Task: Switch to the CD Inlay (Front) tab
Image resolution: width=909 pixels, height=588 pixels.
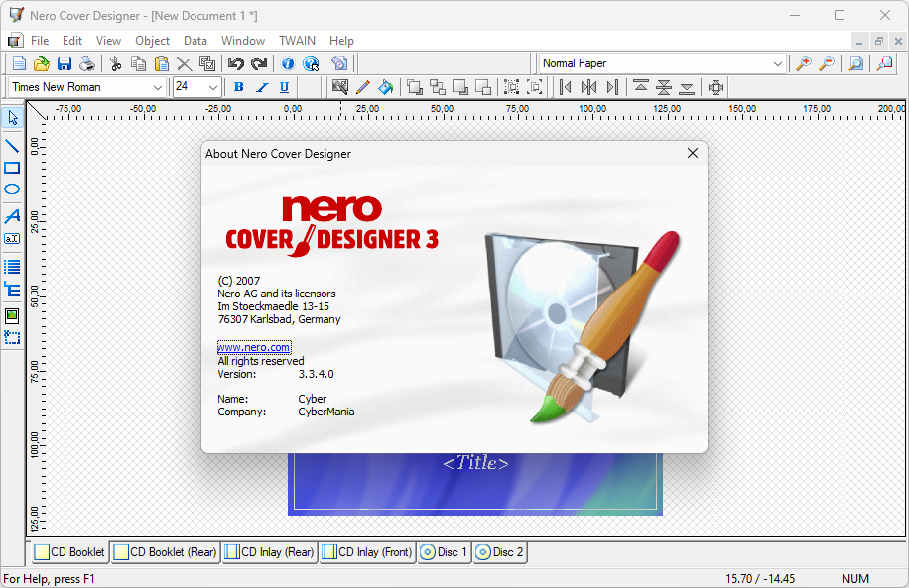Action: tap(367, 552)
